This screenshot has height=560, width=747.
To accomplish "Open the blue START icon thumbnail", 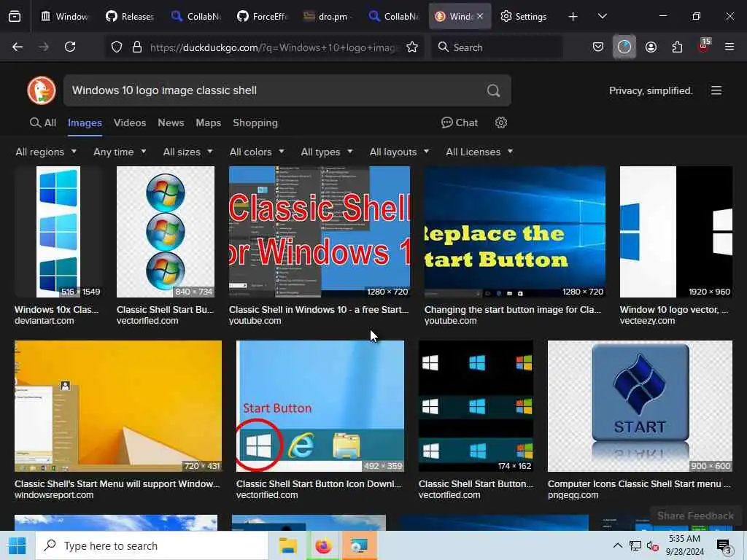I will click(640, 406).
